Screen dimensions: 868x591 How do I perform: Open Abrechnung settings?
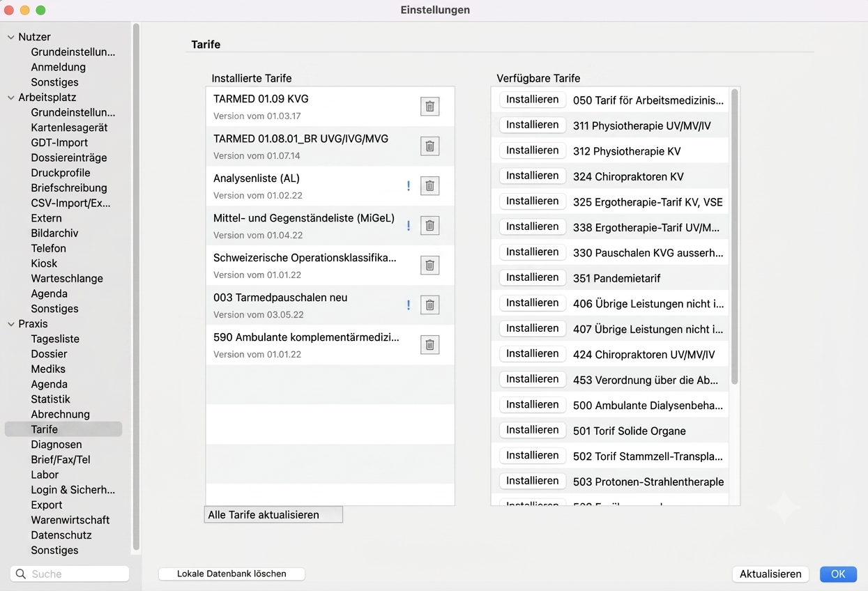[x=60, y=415]
